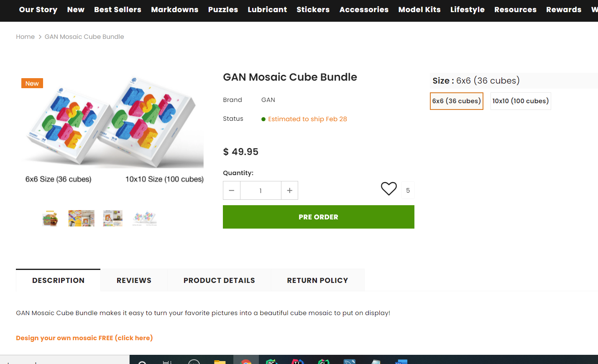Select the second colorful product thumbnail
Viewport: 598px width, 364px height.
pyautogui.click(x=82, y=218)
